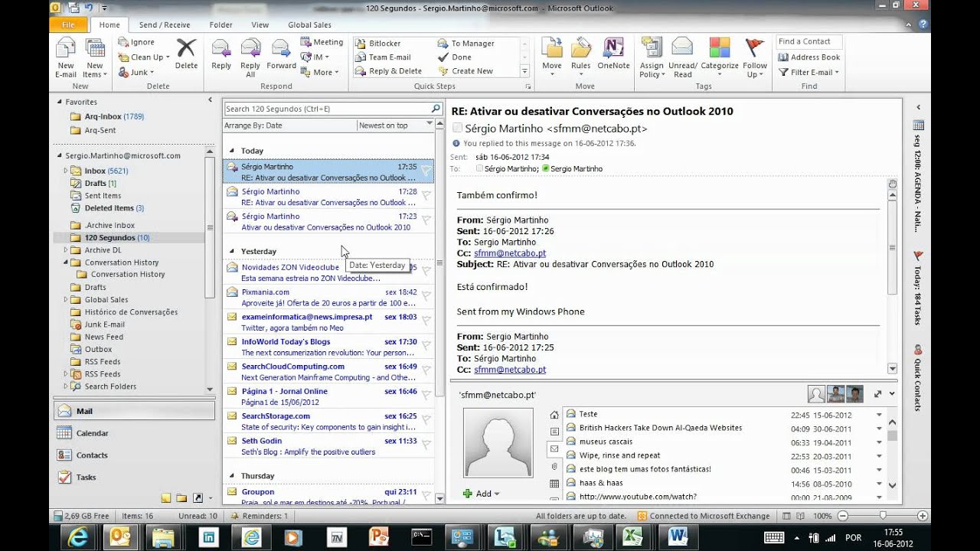This screenshot has height=551, width=980.
Task: Toggle the sender category checkbox by Sérgio Martinho
Action: pos(458,129)
